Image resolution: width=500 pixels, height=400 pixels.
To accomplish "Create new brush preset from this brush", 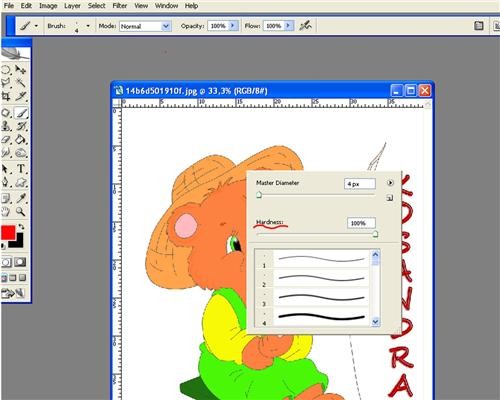I will tap(390, 198).
